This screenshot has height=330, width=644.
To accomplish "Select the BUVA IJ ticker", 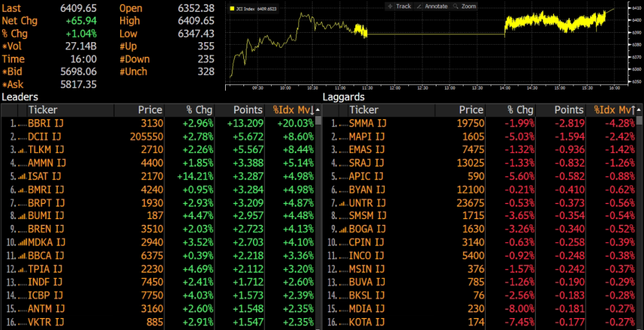I will [x=367, y=282].
